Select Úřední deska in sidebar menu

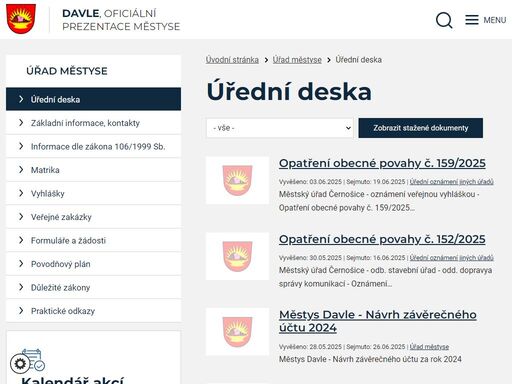pos(93,99)
